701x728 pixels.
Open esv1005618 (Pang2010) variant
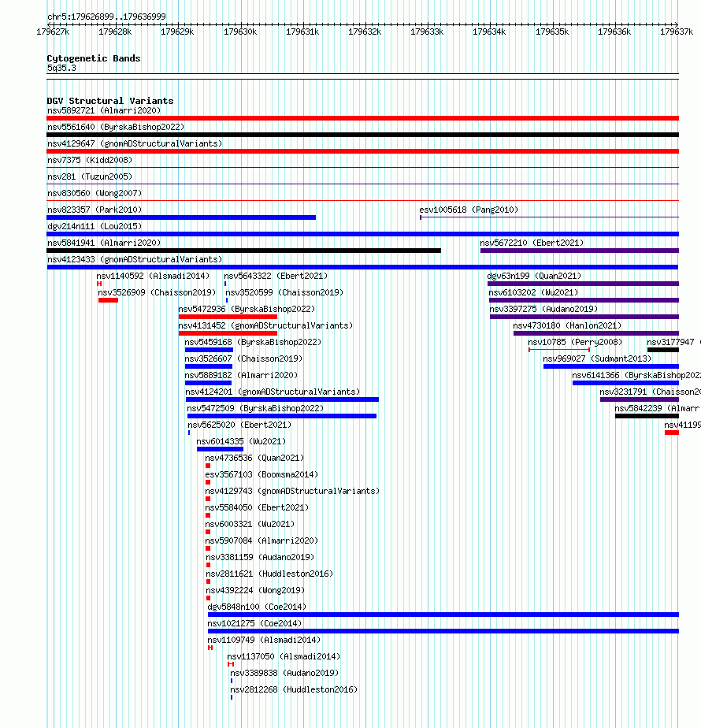point(469,210)
